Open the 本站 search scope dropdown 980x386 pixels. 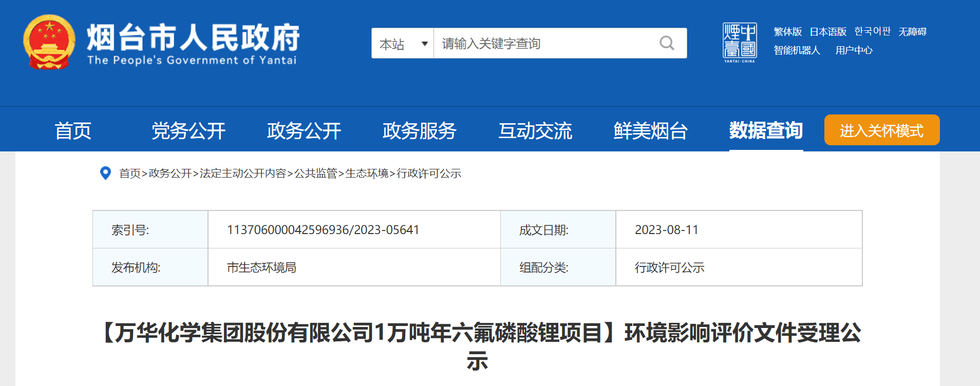click(403, 44)
